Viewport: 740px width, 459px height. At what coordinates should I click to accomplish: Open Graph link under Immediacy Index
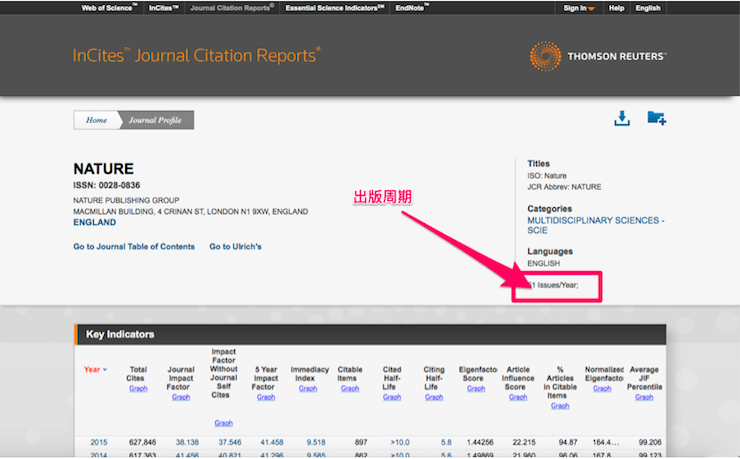(x=308, y=389)
